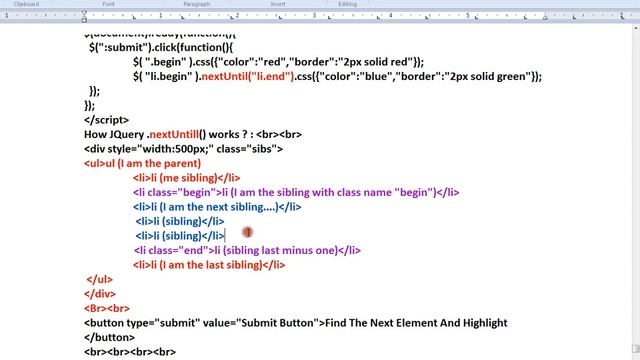
Task: Click the $(":submit").click(function(){ line
Action: (161, 47)
